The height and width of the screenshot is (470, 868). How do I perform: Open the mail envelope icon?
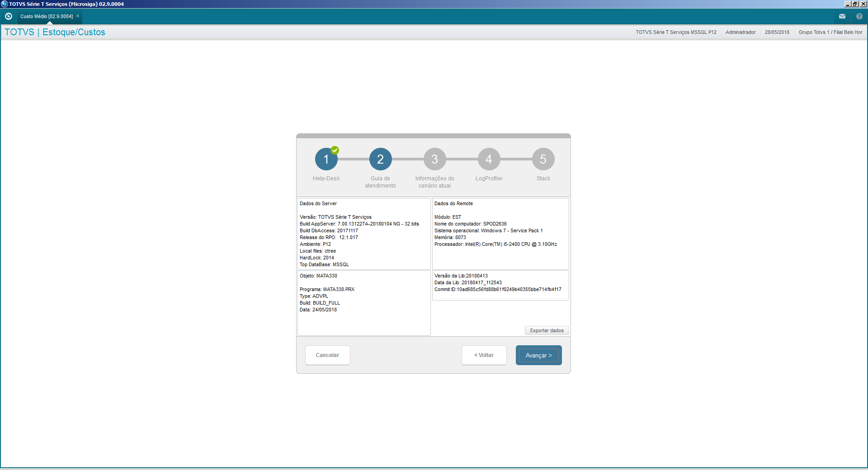pos(842,16)
